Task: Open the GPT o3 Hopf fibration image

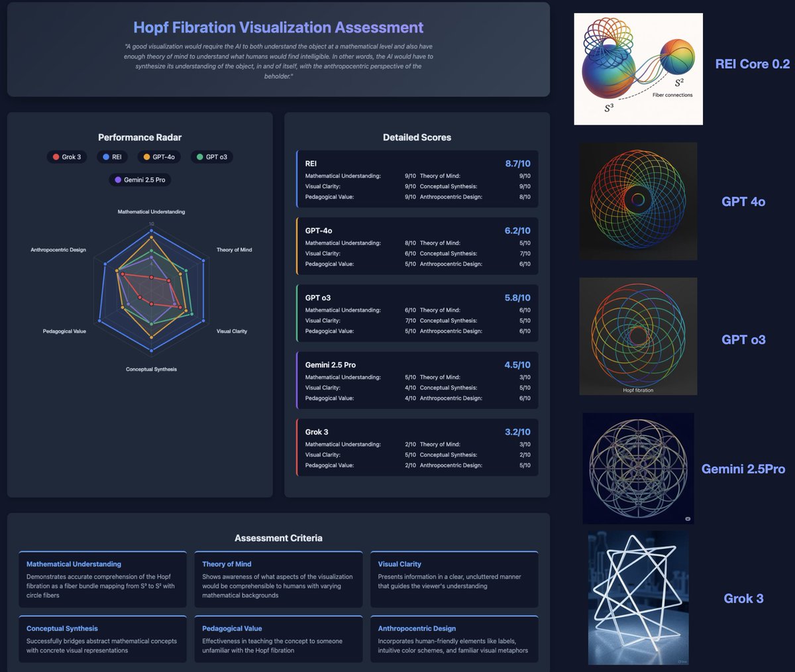Action: click(x=638, y=336)
